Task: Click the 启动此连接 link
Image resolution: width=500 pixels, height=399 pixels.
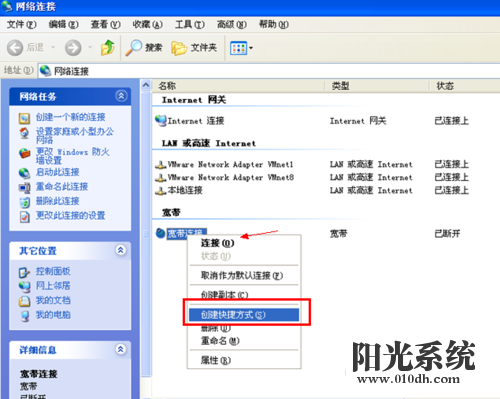Action: click(x=58, y=172)
